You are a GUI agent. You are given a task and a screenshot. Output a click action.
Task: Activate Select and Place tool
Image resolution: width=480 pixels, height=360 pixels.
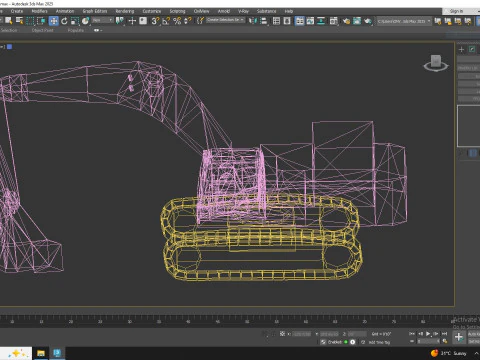tap(86, 21)
